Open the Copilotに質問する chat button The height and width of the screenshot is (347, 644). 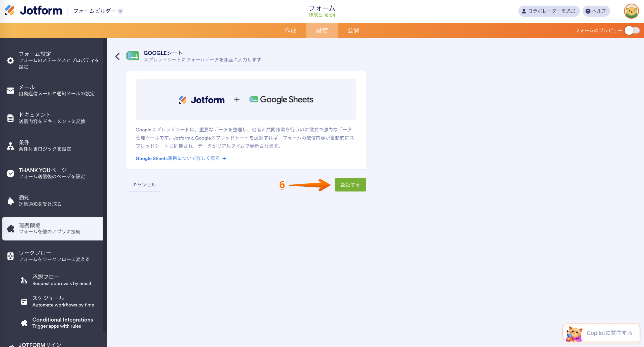(601, 333)
